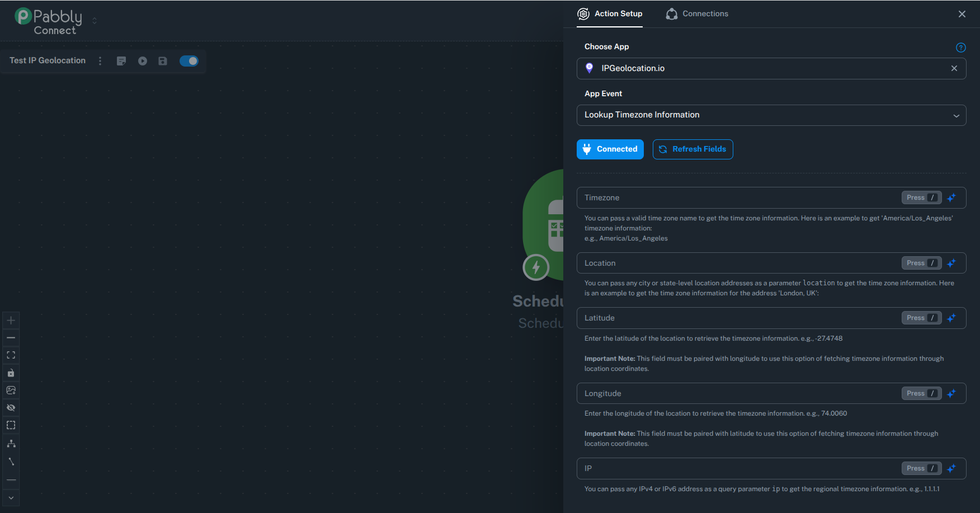Close the Action Setup panel
This screenshot has width=980, height=513.
click(962, 14)
